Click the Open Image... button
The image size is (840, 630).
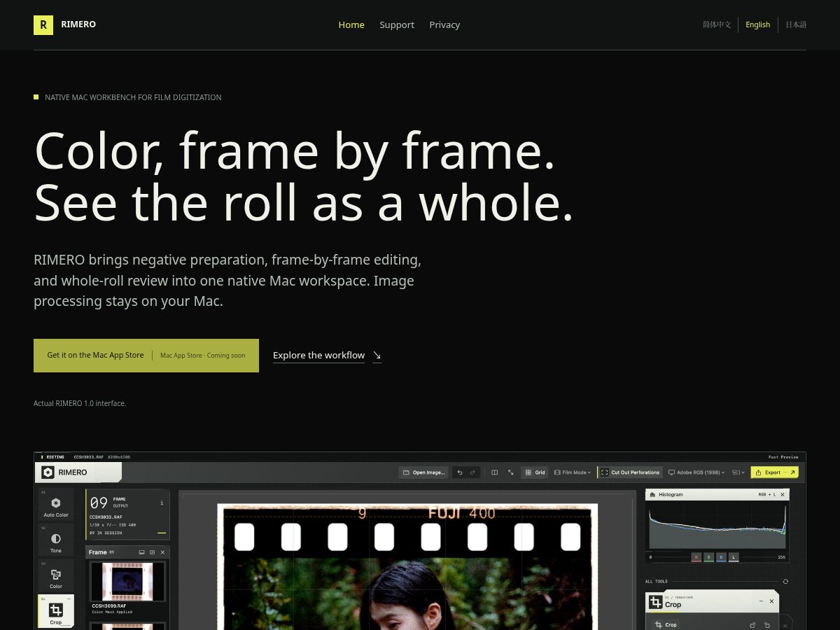click(x=423, y=472)
